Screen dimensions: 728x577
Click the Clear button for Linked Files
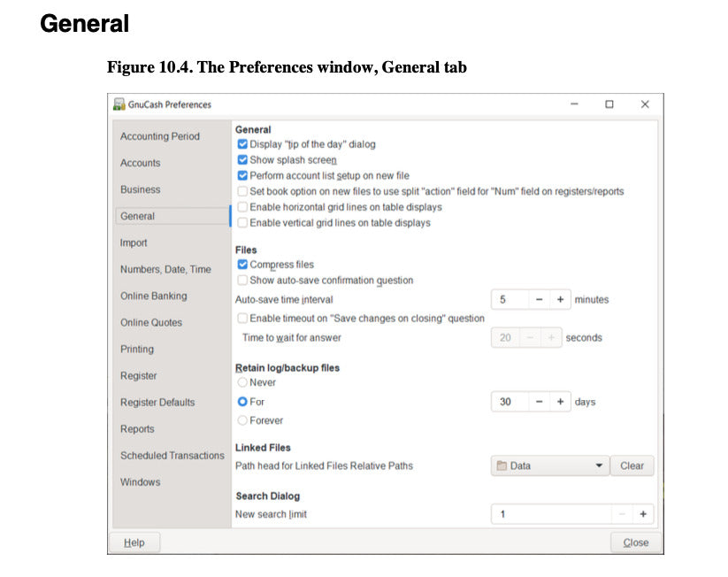pyautogui.click(x=632, y=465)
